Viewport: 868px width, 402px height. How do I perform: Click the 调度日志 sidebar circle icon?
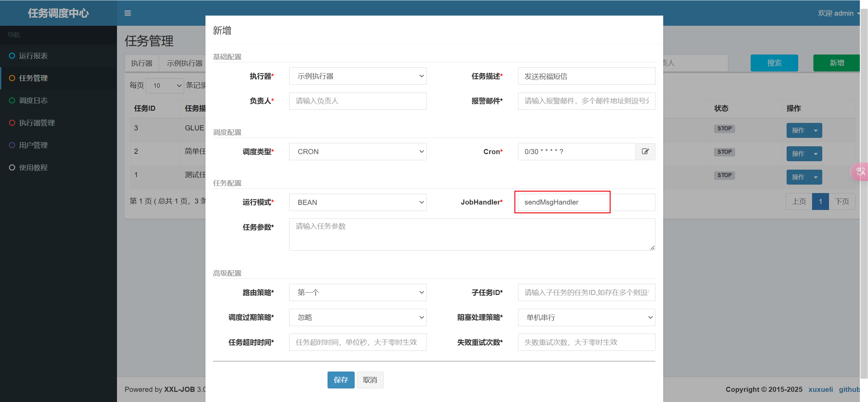coord(12,101)
